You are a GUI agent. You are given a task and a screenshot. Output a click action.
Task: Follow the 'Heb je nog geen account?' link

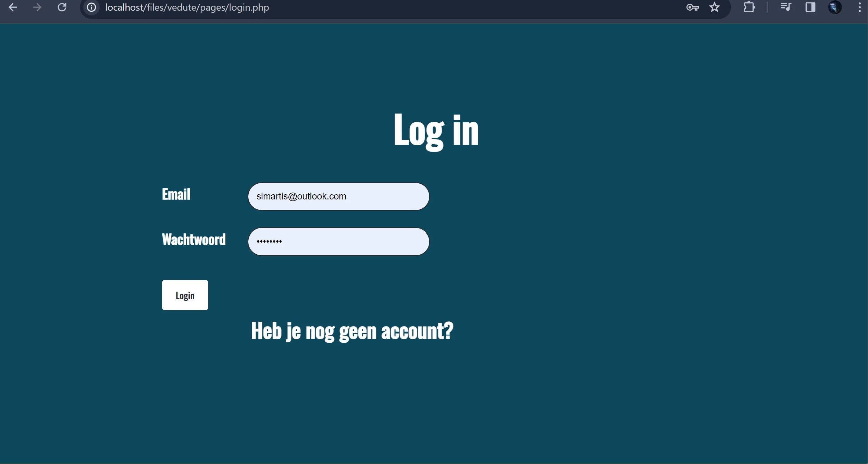point(352,331)
